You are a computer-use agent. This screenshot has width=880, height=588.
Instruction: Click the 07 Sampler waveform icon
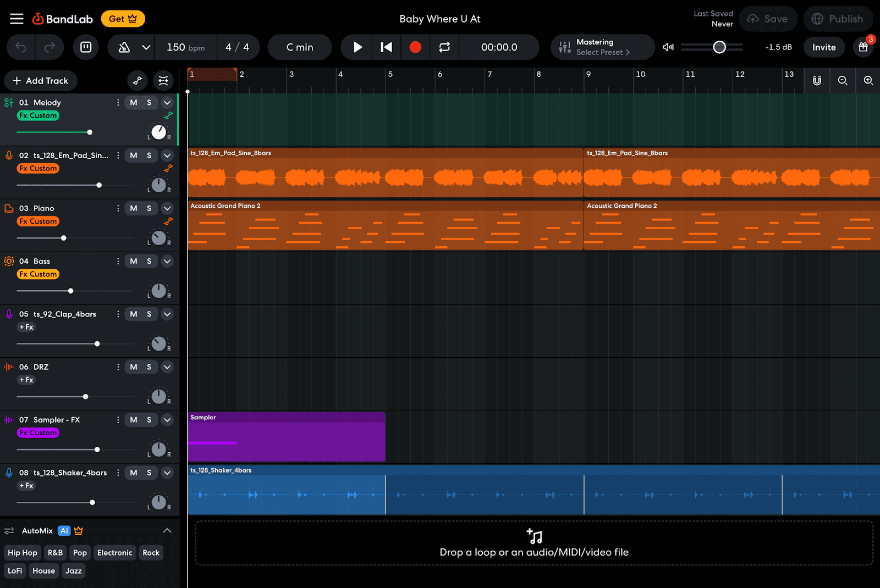coord(9,420)
